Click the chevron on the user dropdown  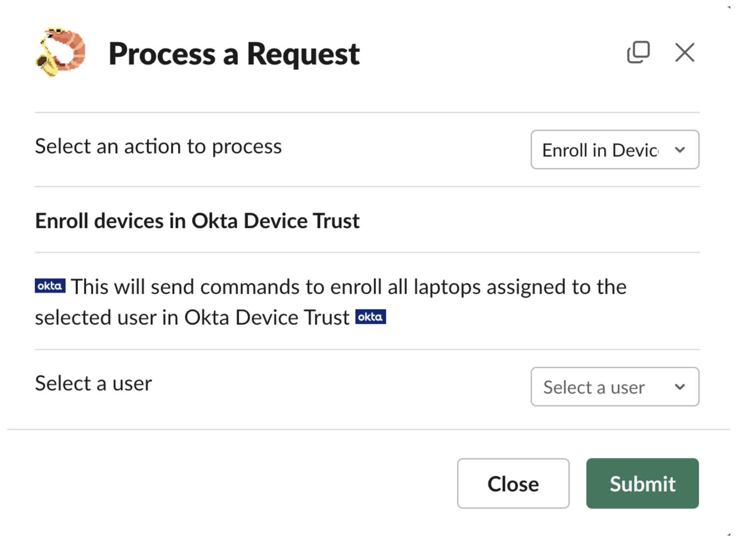click(x=680, y=387)
